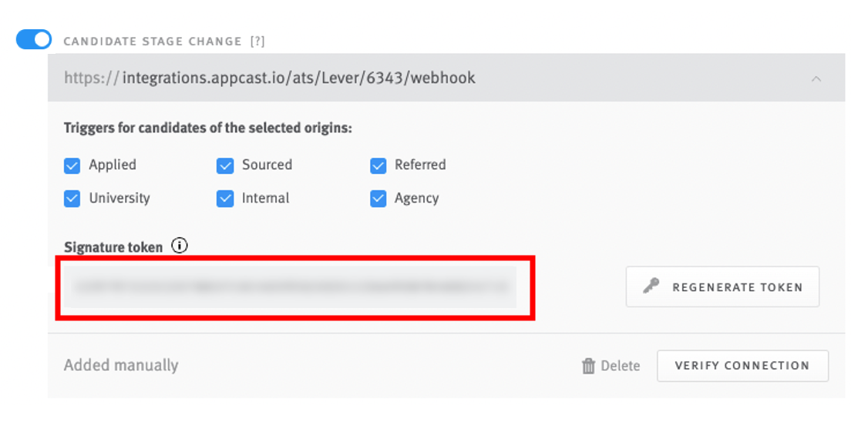Click the Agency label text
Screen dimensions: 868x422
[416, 199]
